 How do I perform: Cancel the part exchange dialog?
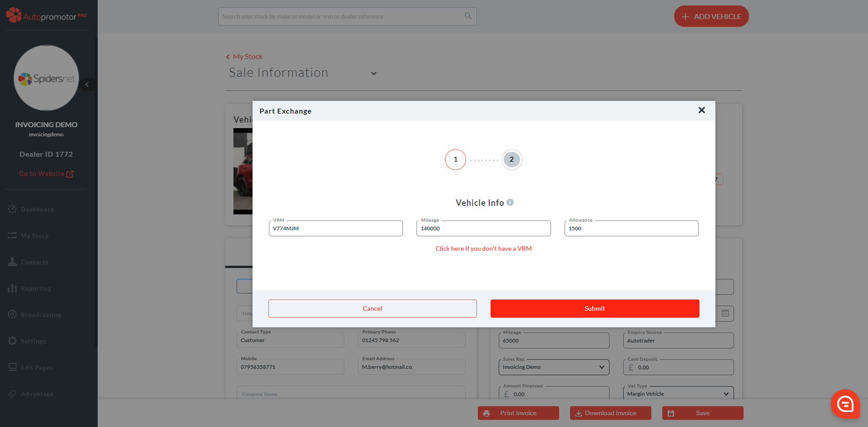point(372,308)
